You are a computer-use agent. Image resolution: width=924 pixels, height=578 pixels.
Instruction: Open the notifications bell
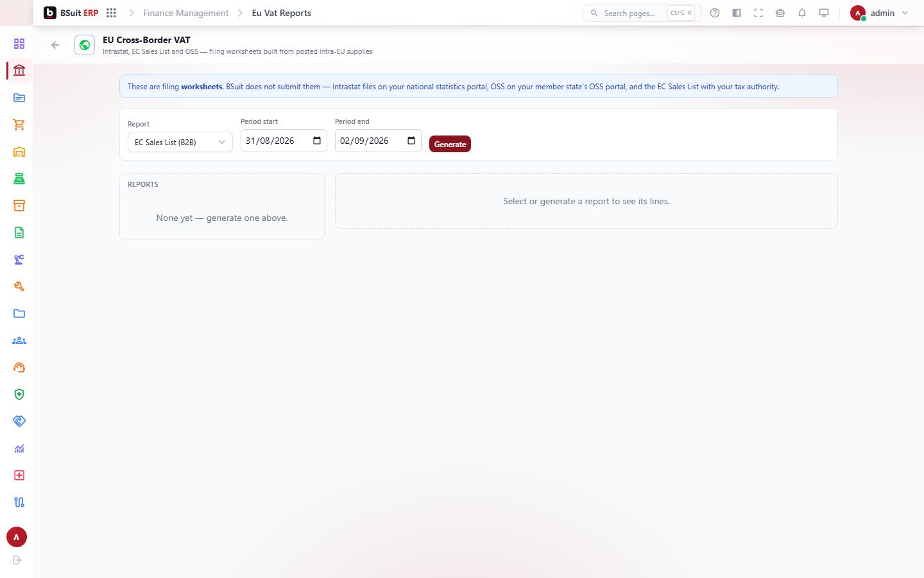point(802,13)
